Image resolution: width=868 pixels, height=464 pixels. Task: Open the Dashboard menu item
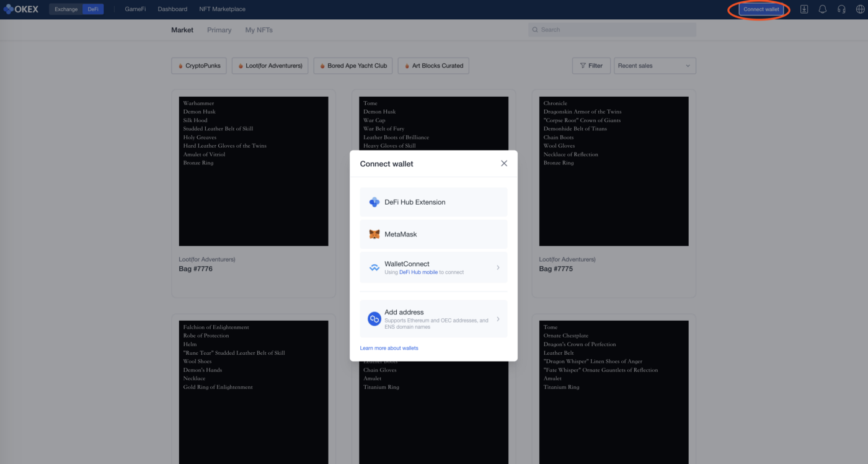172,9
